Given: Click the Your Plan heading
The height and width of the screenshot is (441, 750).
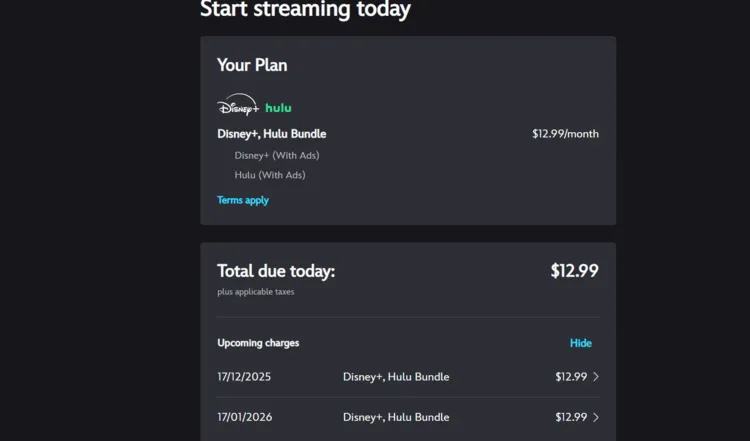Looking at the screenshot, I should (252, 65).
